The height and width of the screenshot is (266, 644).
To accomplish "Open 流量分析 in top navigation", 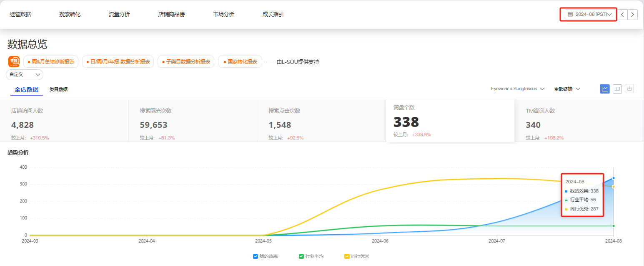I will pyautogui.click(x=119, y=15).
